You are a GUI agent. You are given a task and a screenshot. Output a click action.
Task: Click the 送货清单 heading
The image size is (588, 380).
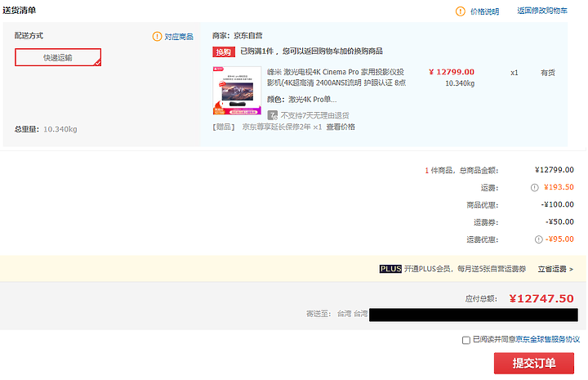click(x=19, y=10)
